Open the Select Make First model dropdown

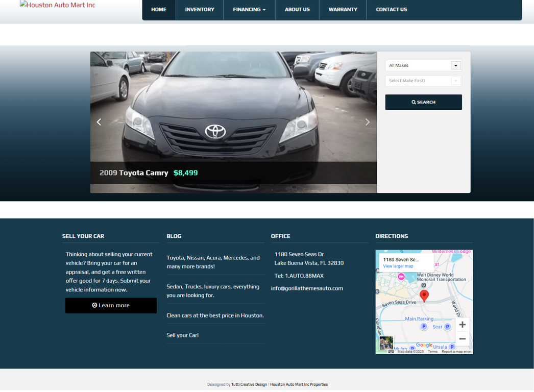point(423,81)
